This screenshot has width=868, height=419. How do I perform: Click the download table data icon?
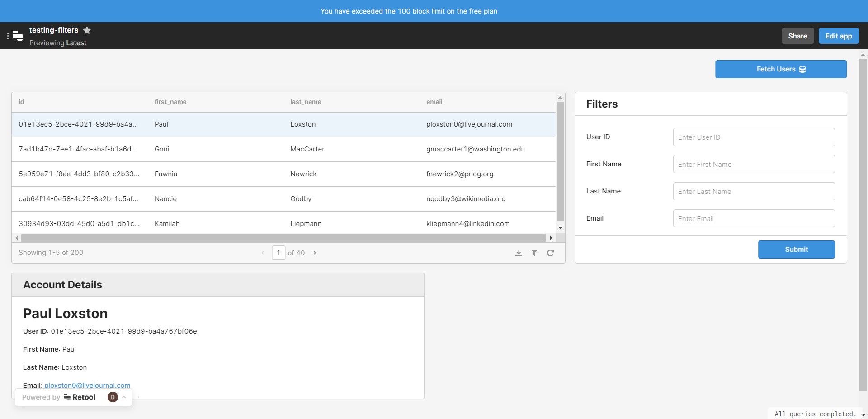point(519,253)
